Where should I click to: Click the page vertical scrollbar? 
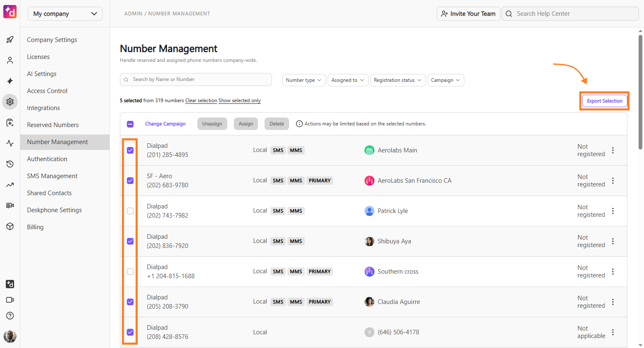click(640, 91)
